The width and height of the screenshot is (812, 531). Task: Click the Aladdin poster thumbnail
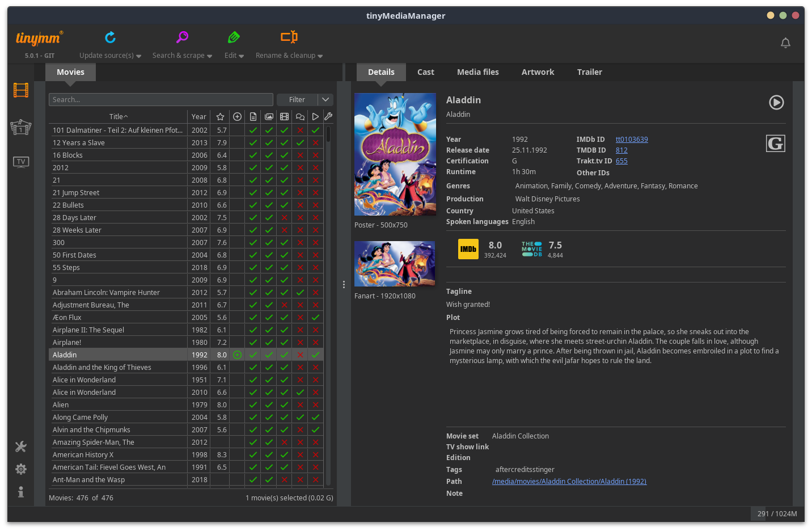pos(395,154)
